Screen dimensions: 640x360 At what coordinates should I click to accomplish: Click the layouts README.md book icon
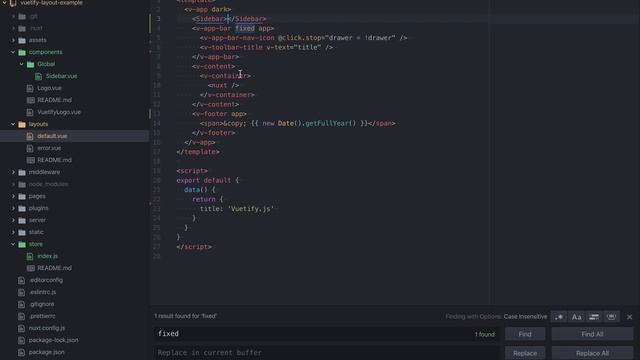(30, 160)
